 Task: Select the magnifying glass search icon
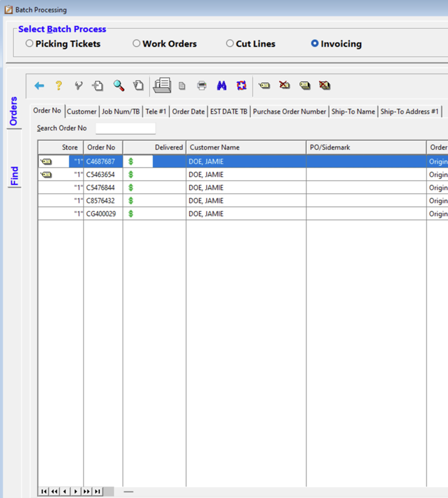(118, 85)
